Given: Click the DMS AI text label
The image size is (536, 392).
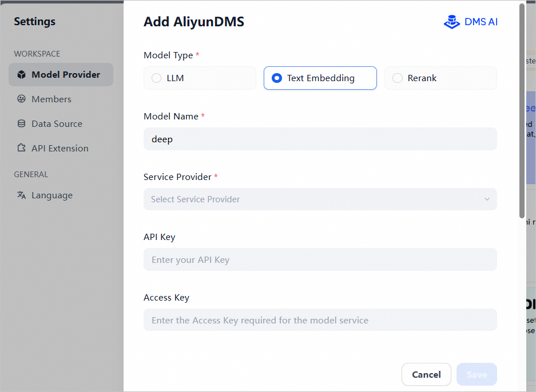Looking at the screenshot, I should [x=481, y=22].
